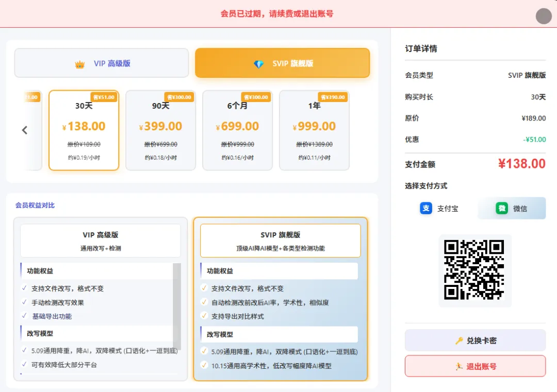Image resolution: width=557 pixels, height=392 pixels.
Task: Choose the 1年 ¥999.00 plan card
Action: (x=315, y=130)
